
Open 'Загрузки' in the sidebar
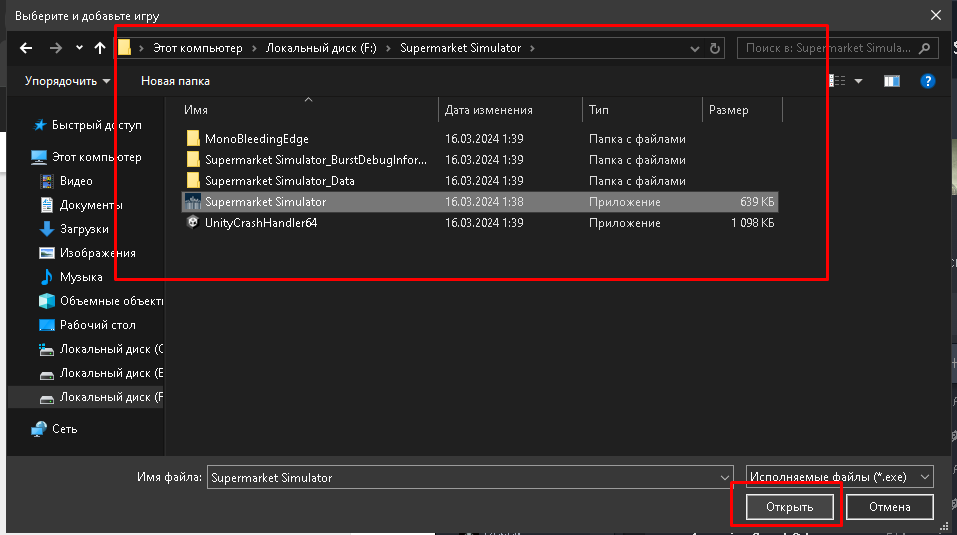(x=84, y=229)
